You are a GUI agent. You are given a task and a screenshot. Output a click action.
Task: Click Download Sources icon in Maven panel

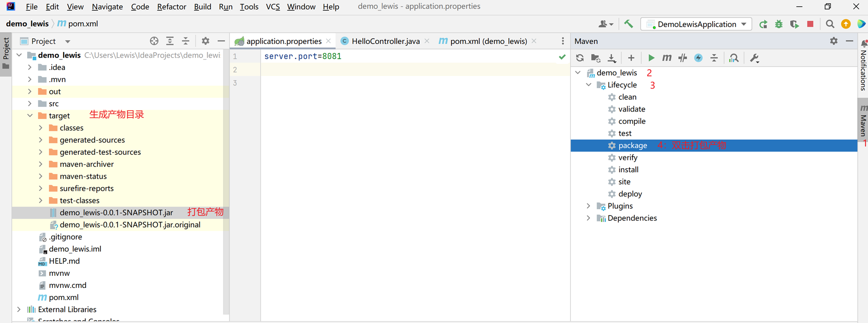pyautogui.click(x=612, y=58)
